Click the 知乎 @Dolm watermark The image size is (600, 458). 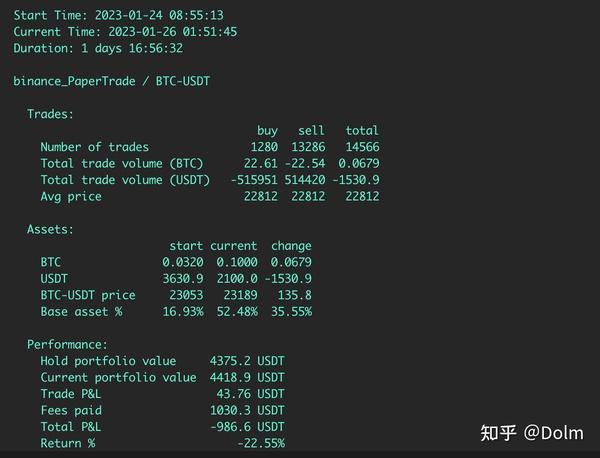coord(532,433)
